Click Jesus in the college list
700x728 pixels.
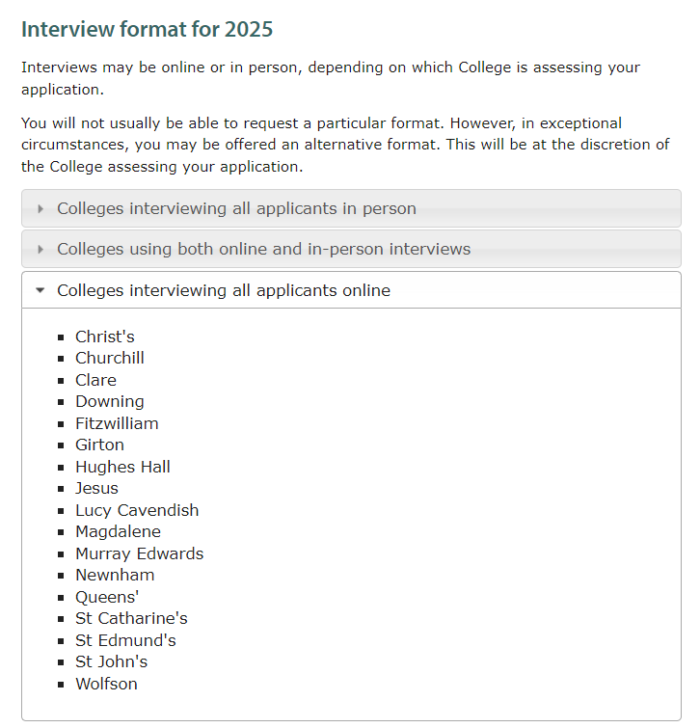[x=96, y=488]
